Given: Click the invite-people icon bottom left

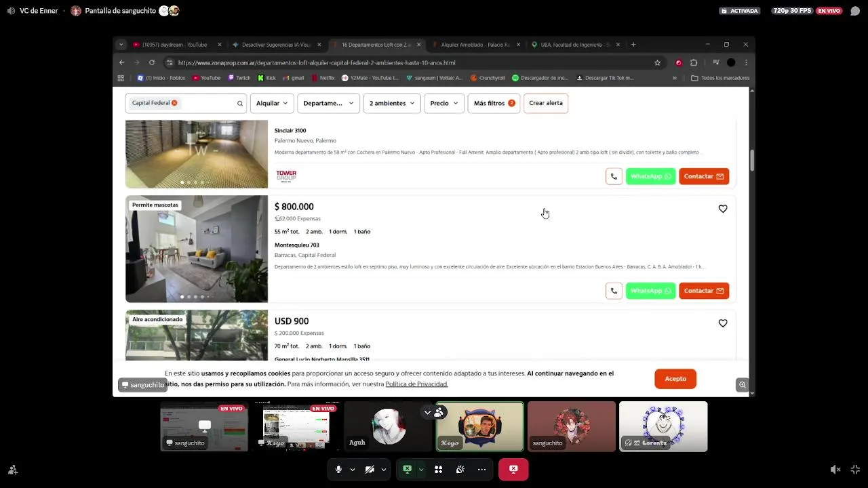Looking at the screenshot, I should (12, 469).
